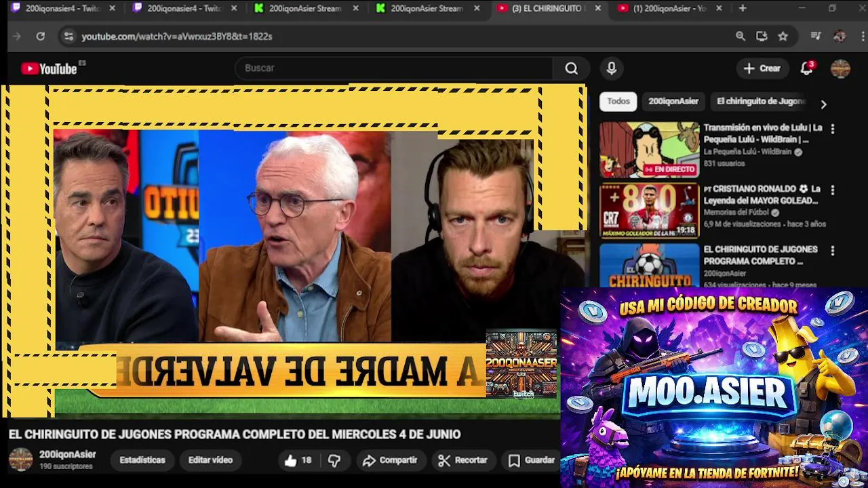Close the first 200iqonAsier Stream Kick tab
This screenshot has height=488, width=868.
point(355,8)
